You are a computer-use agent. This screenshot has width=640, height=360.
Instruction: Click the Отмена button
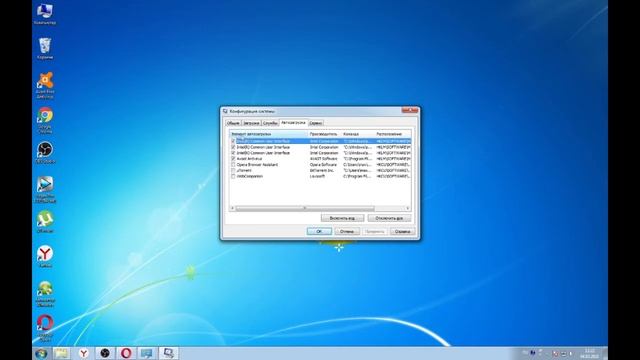(347, 231)
